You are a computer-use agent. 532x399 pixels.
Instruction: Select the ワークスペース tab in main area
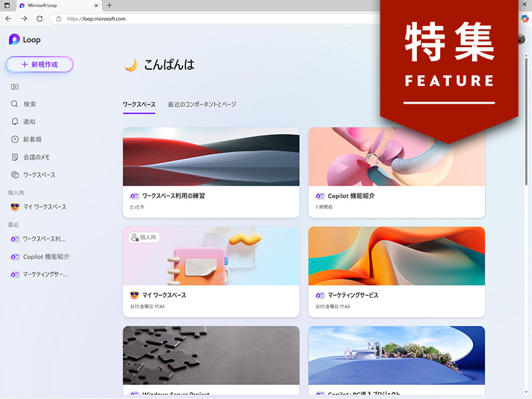(139, 104)
